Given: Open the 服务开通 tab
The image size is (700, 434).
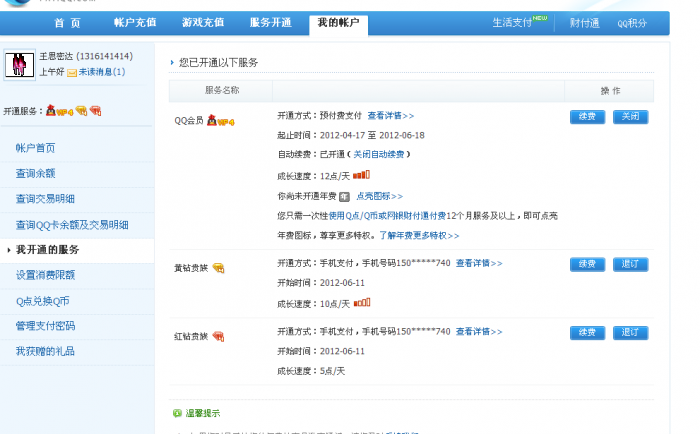Looking at the screenshot, I should click(271, 22).
